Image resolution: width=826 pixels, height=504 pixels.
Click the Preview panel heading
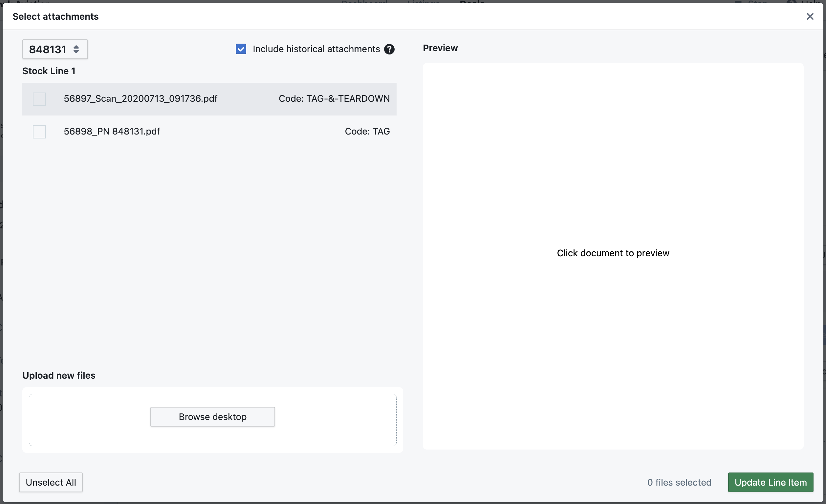point(440,48)
